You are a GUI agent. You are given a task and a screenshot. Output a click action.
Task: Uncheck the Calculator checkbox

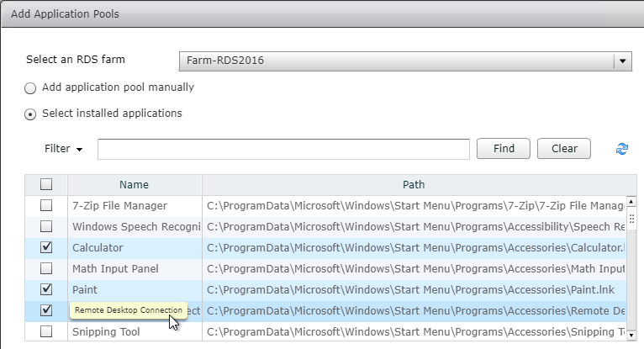46,247
